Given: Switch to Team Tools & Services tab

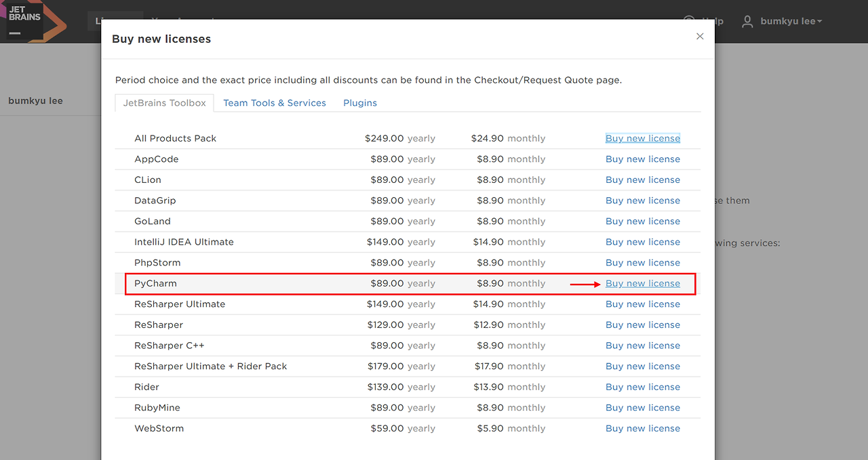Looking at the screenshot, I should (275, 103).
